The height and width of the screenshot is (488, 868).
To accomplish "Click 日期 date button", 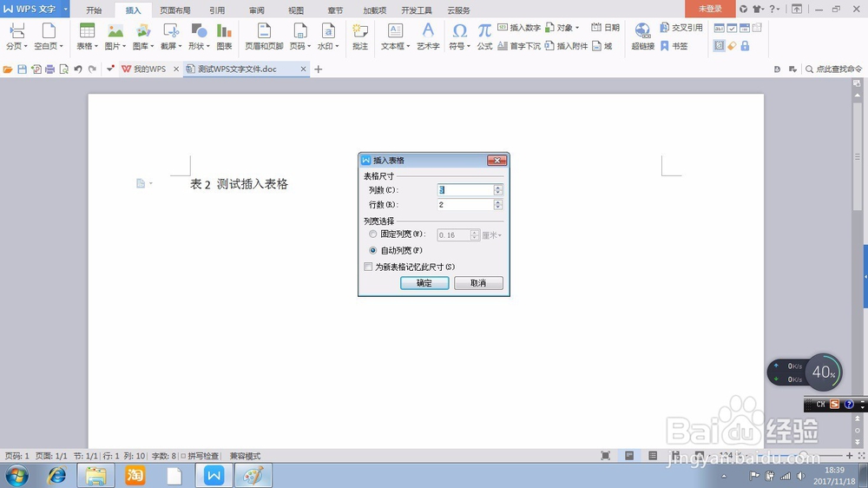I will tap(606, 27).
